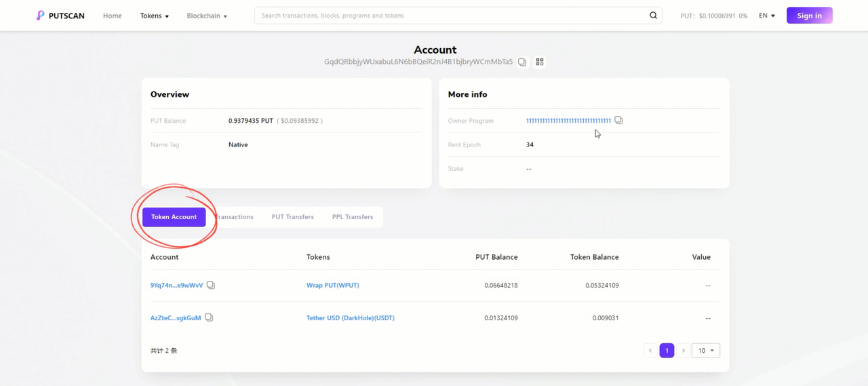Click the Sign in button
The height and width of the screenshot is (386, 868).
coord(809,16)
